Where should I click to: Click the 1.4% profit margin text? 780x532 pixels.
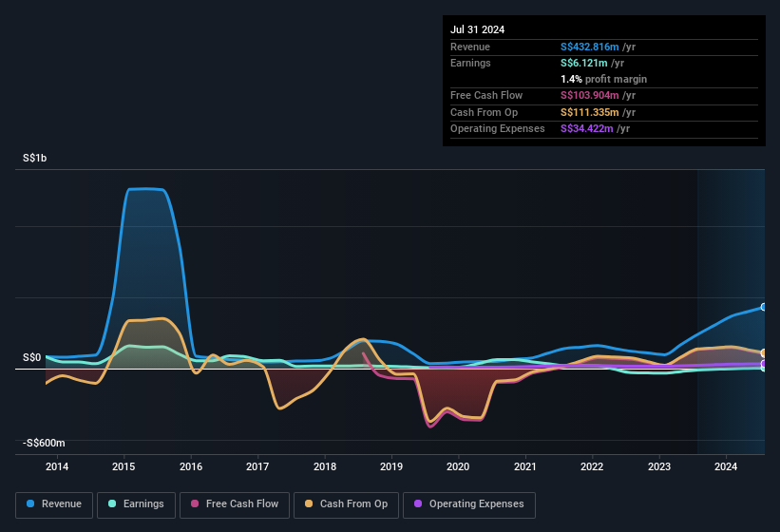click(x=604, y=79)
